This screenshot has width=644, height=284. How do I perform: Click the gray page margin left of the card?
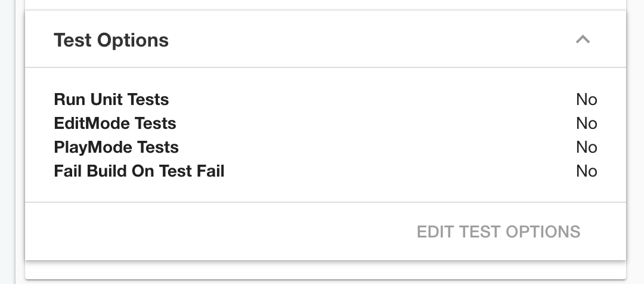point(7,142)
